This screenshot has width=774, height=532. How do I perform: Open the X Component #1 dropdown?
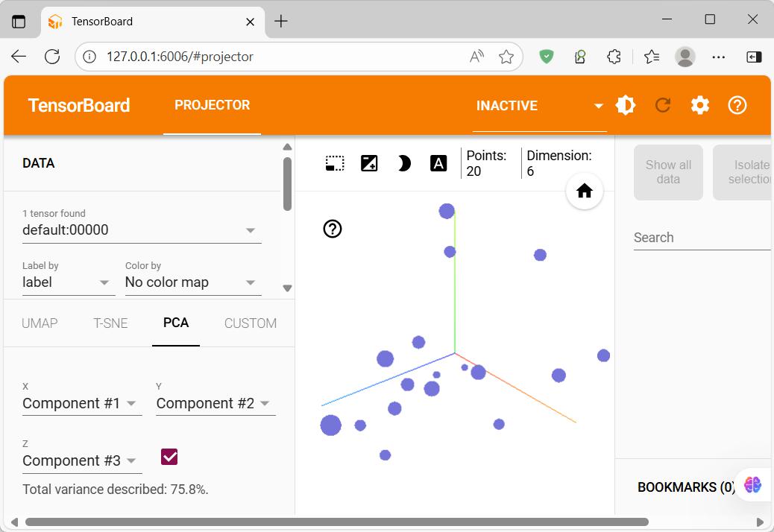pos(82,403)
